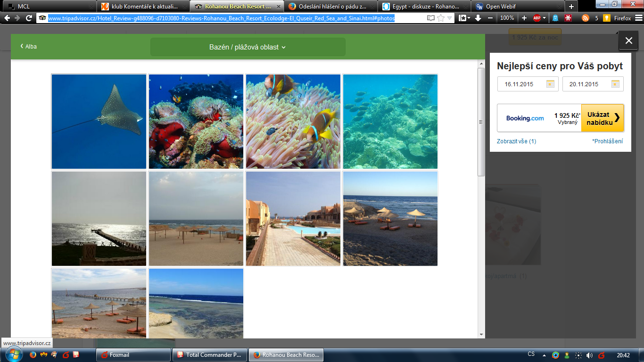Click the Adblock Plus icon
This screenshot has width=644, height=362.
(x=537, y=18)
